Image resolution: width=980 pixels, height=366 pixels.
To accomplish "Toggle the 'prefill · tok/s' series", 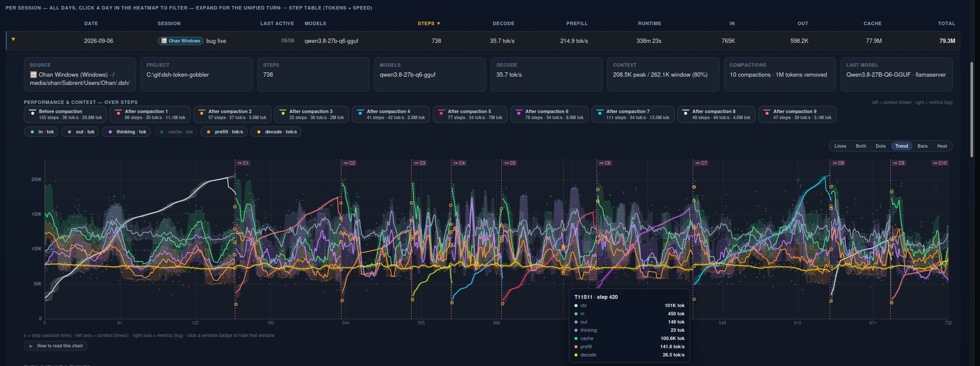I will point(224,132).
